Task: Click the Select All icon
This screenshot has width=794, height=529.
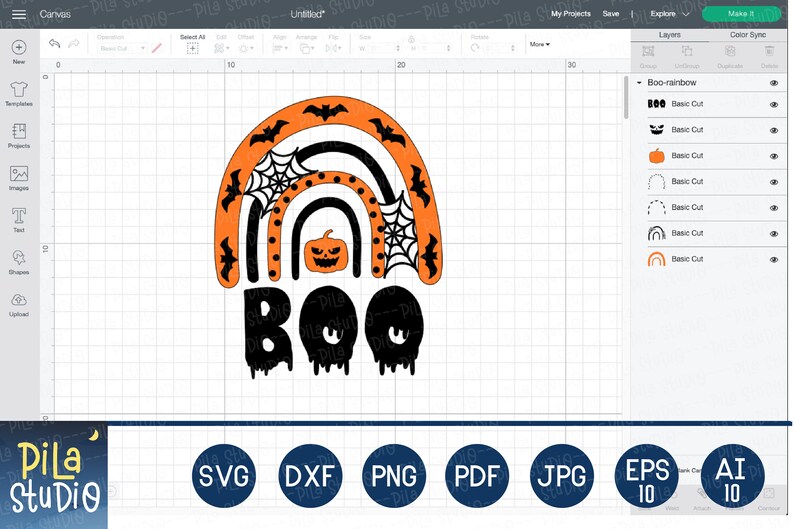Action: (x=192, y=49)
